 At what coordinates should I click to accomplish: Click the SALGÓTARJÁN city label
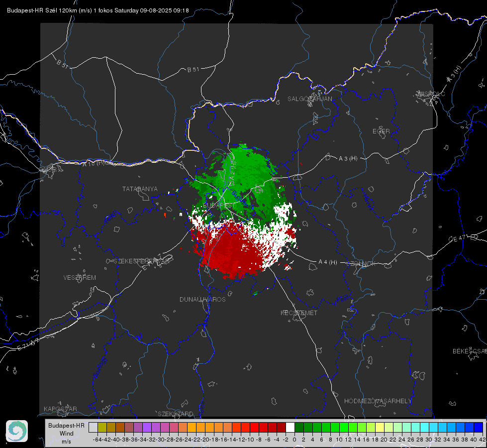click(309, 99)
